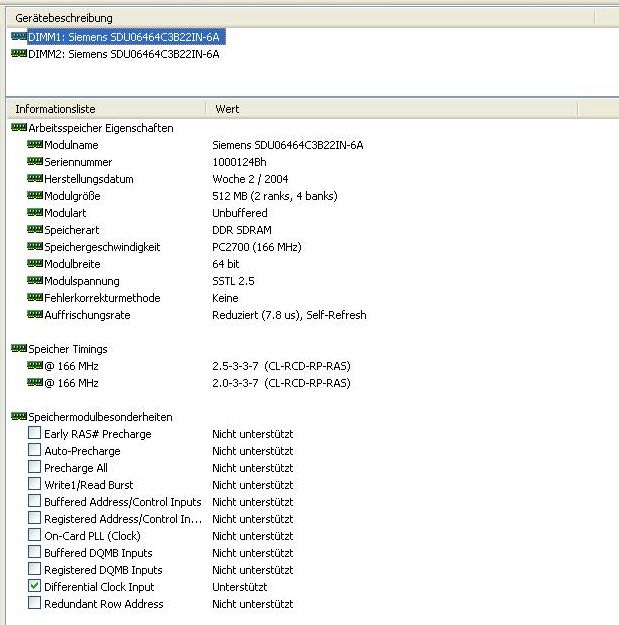Toggle the Registered DQMB Inputs checkbox
The height and width of the screenshot is (625, 619).
pos(34,569)
